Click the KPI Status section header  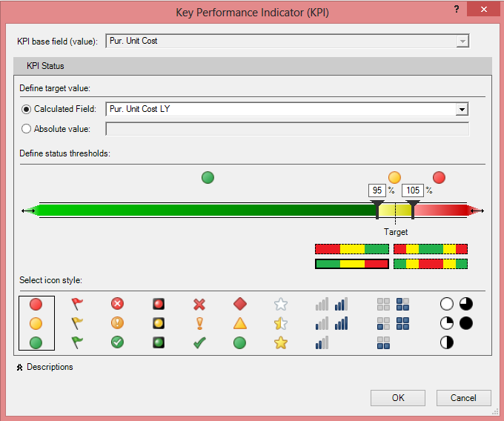(253, 66)
